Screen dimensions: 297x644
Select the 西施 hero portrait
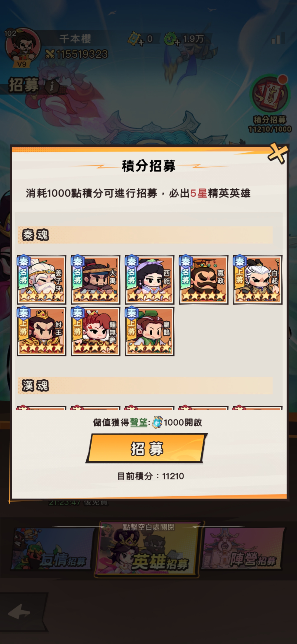point(150,280)
